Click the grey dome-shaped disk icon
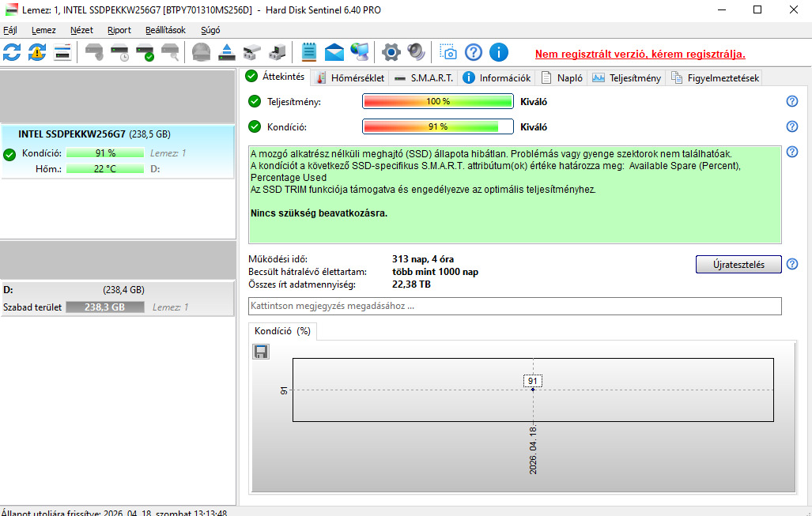 202,52
